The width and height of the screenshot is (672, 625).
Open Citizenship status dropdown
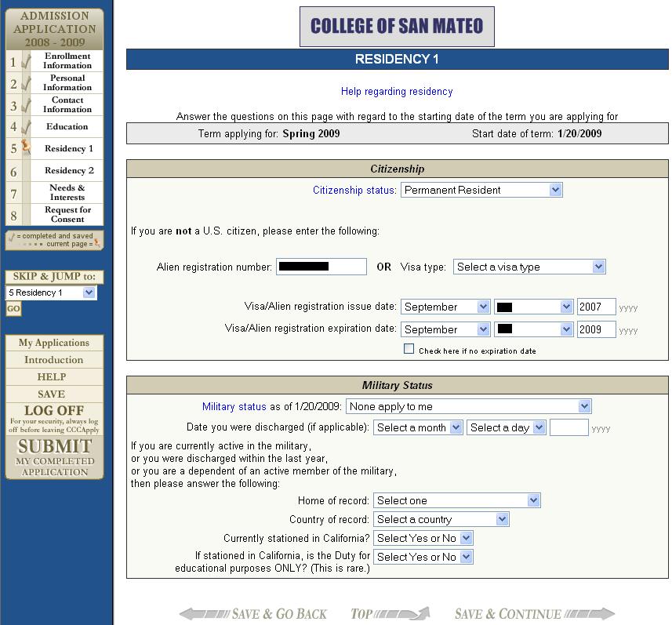pos(481,190)
